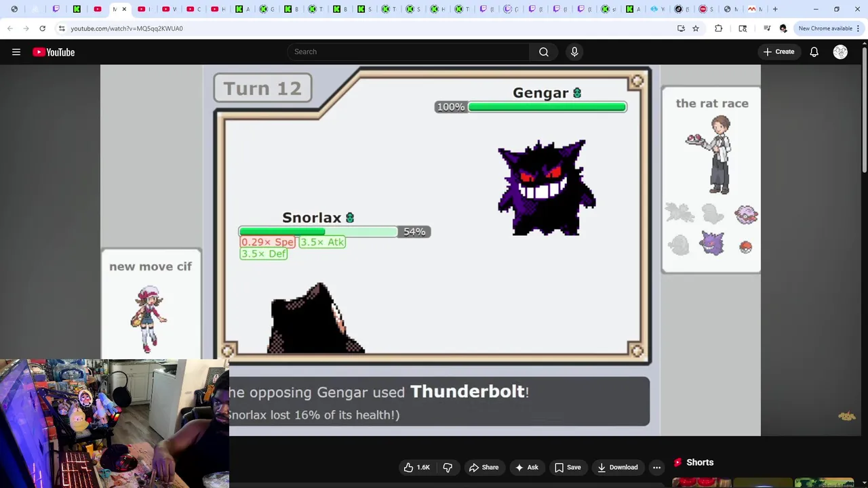Go to the YouTube home logo
868x488 pixels.
tap(54, 52)
